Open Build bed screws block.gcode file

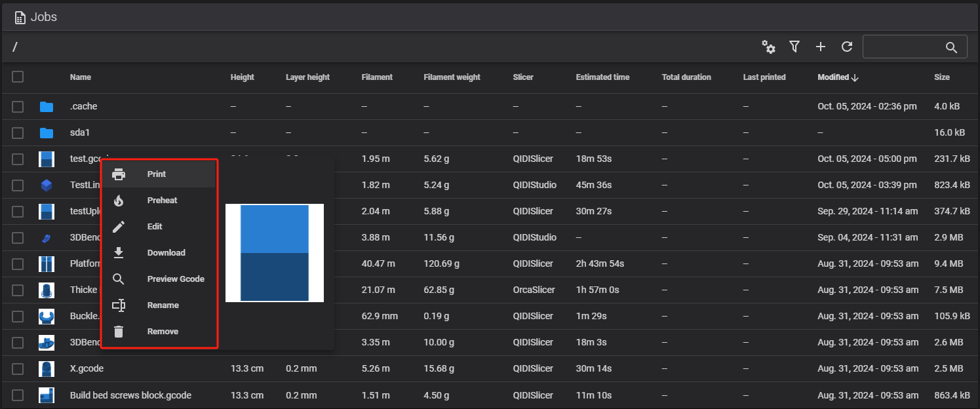click(x=130, y=395)
